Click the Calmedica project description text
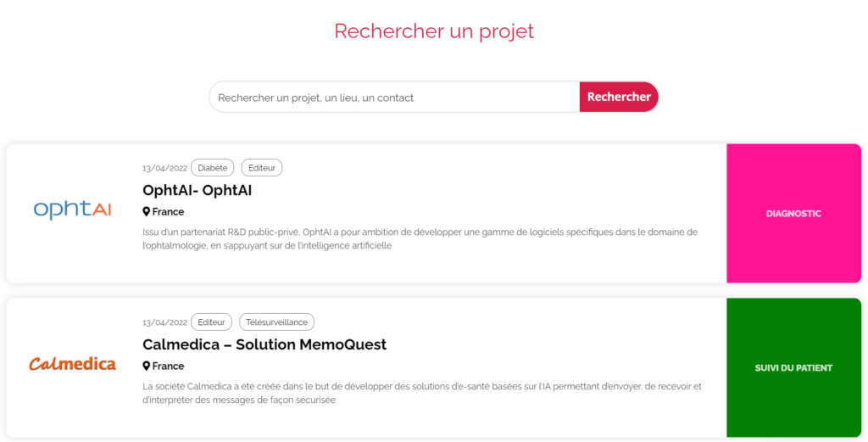The width and height of the screenshot is (868, 442). coord(422,393)
